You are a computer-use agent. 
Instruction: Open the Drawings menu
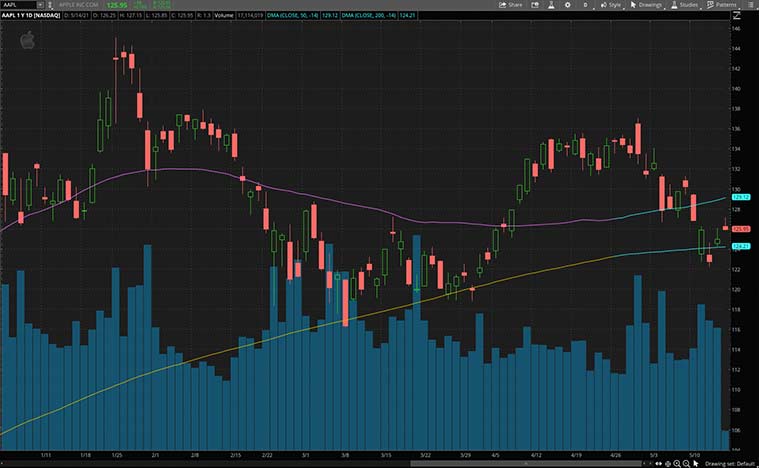[x=647, y=5]
